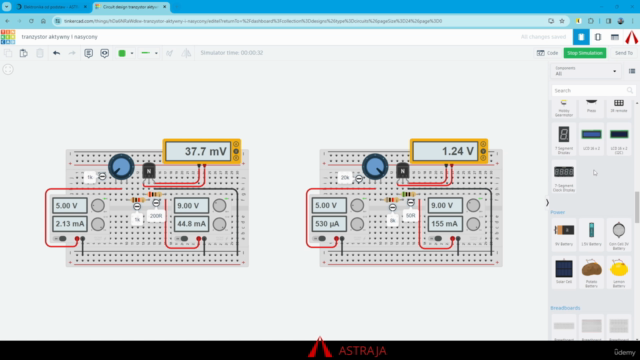Select the circuit view icon

coord(581,37)
